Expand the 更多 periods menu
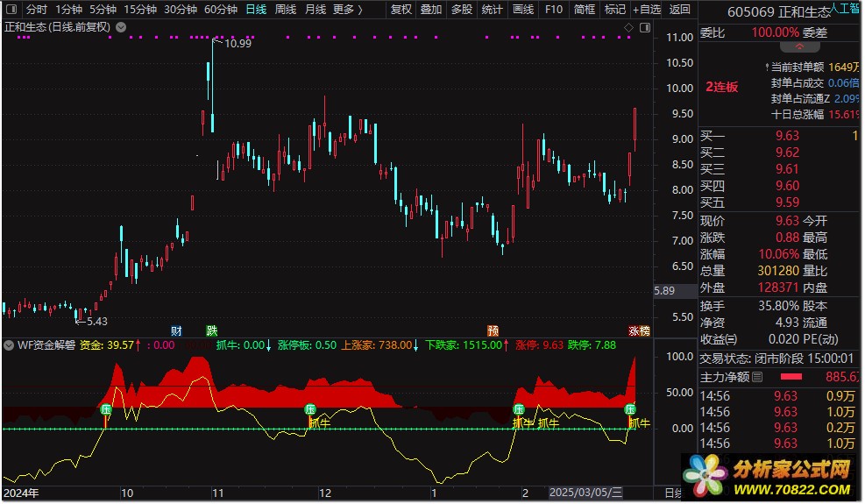865x504 pixels. click(x=348, y=10)
